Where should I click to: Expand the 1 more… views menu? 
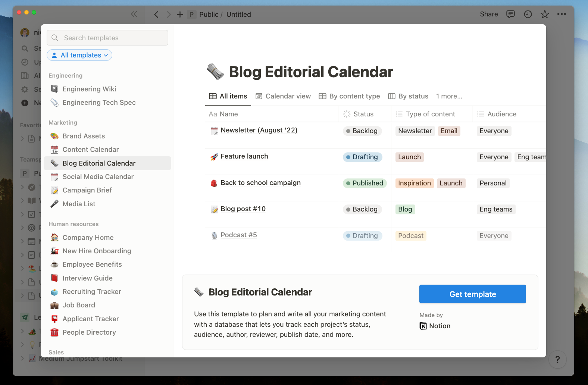pos(449,96)
